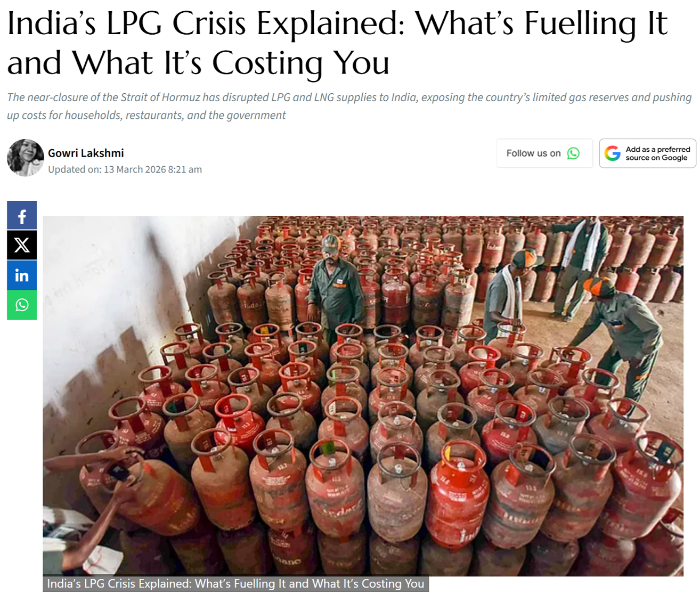
Task: Open the Gowri Lakshmi author page
Action: pos(86,153)
